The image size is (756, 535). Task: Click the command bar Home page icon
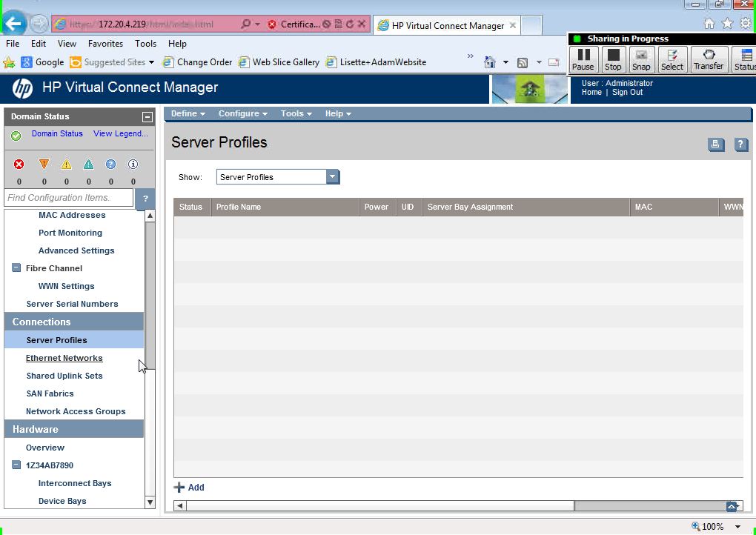click(x=490, y=62)
